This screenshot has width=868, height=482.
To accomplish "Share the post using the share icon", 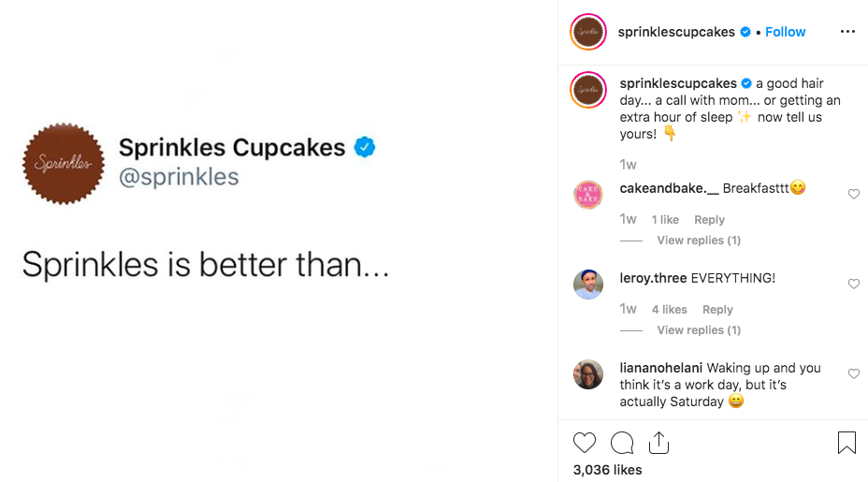I will tap(658, 443).
